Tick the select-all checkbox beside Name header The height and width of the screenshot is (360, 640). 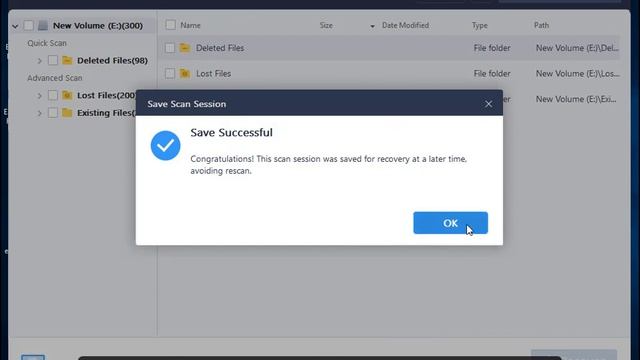click(171, 25)
